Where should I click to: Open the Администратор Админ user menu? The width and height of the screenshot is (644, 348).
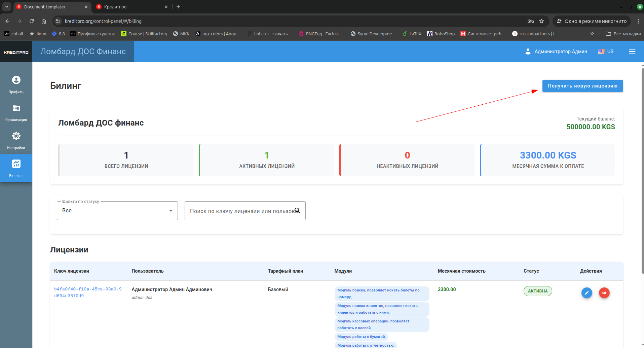556,51
